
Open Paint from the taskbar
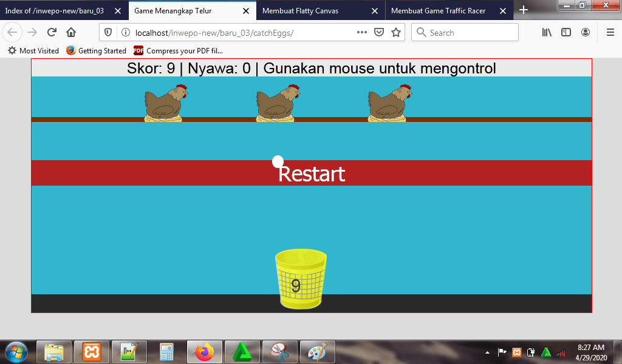point(317,352)
